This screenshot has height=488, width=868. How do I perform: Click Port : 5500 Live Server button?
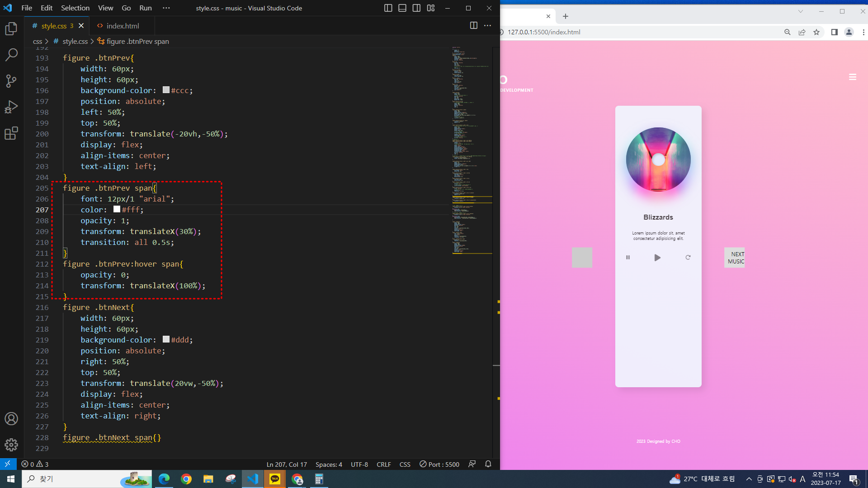click(x=439, y=465)
